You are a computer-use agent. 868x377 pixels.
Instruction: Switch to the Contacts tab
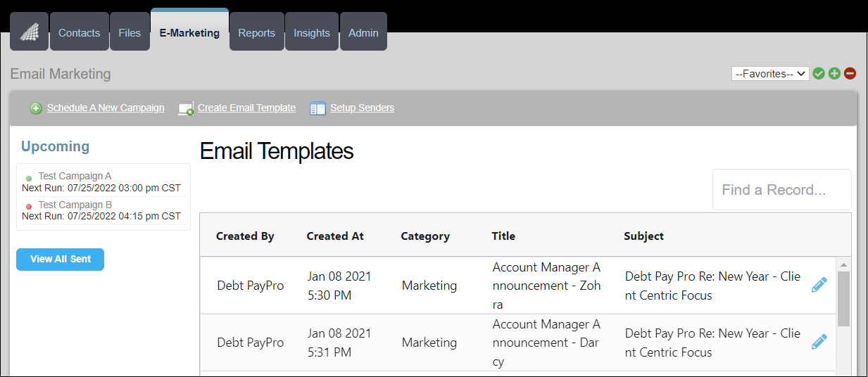tap(80, 32)
